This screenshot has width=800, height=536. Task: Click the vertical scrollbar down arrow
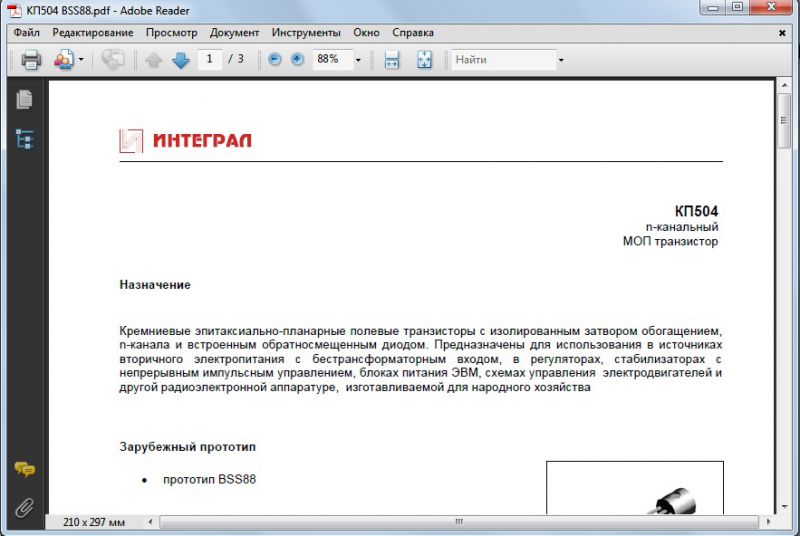pos(784,507)
